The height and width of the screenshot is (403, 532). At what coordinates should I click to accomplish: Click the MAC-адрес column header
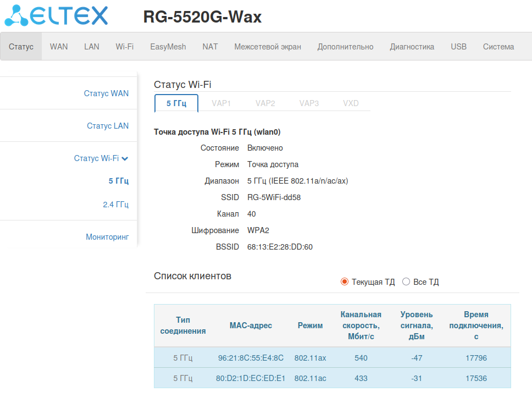(251, 325)
